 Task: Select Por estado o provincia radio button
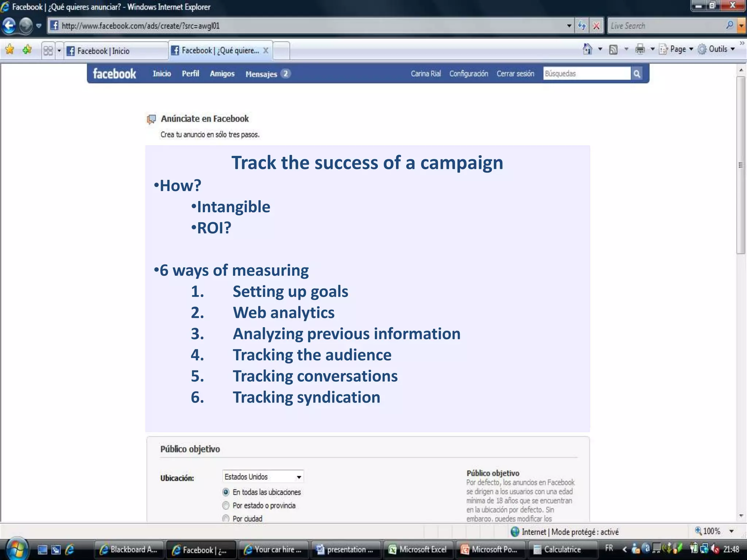click(226, 505)
